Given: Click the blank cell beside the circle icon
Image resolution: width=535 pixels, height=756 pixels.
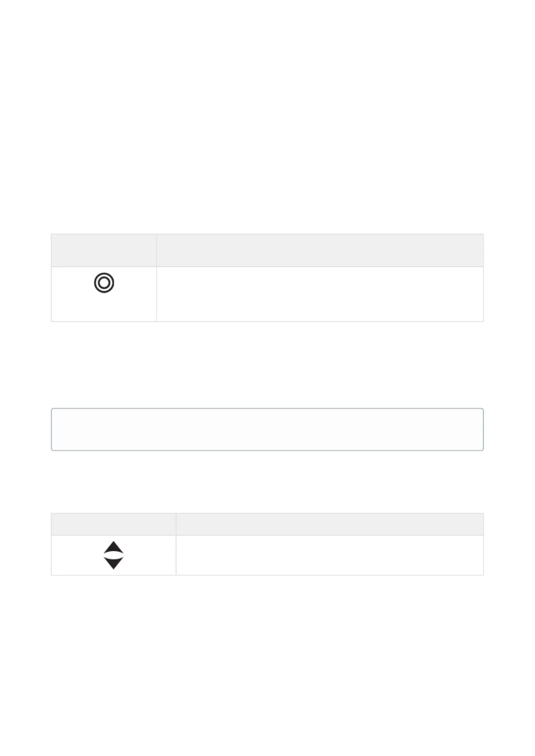Looking at the screenshot, I should 320,294.
